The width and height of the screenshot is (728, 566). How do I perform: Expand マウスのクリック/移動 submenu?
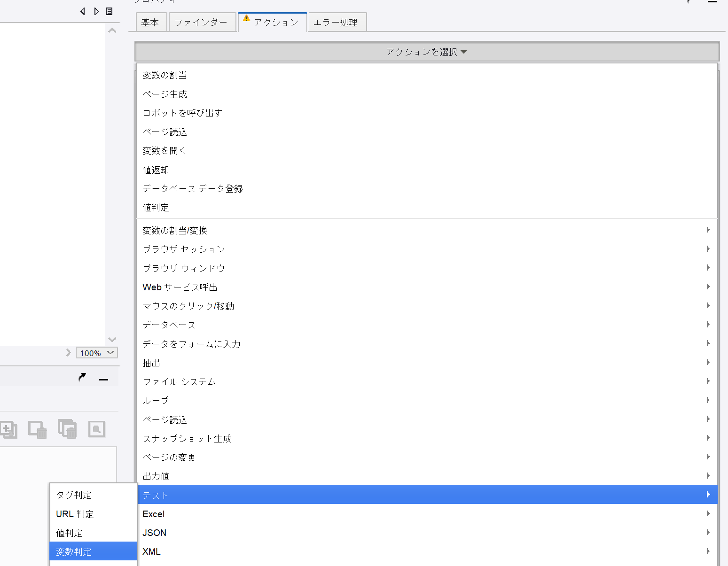pyautogui.click(x=427, y=306)
